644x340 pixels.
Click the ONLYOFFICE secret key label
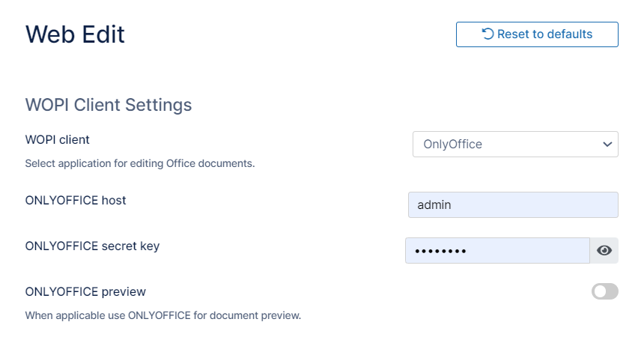[x=92, y=246]
